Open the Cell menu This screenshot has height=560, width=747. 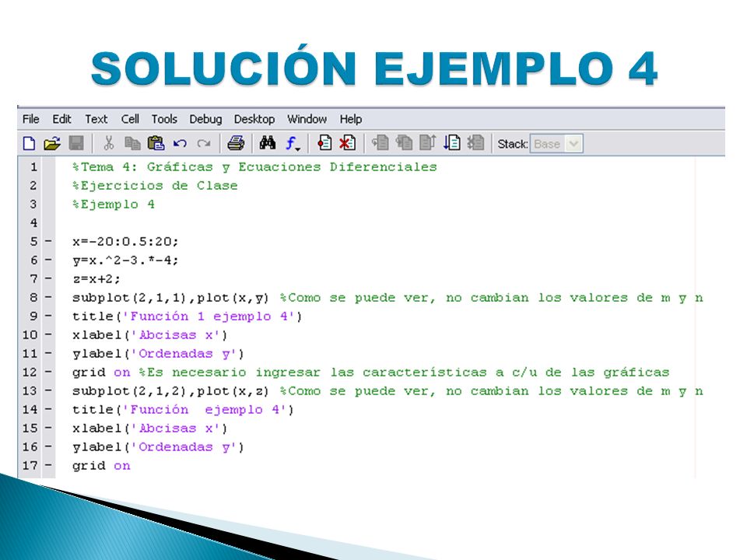coord(130,119)
